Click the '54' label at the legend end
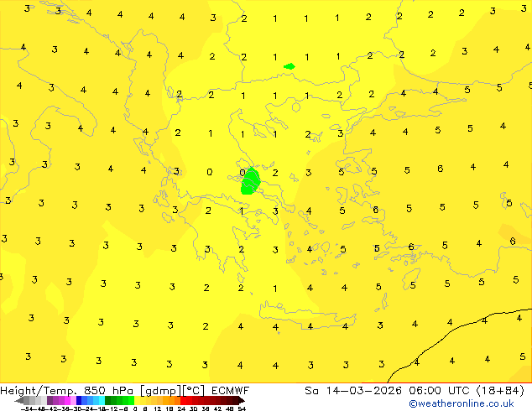The width and height of the screenshot is (532, 411). click(x=242, y=408)
